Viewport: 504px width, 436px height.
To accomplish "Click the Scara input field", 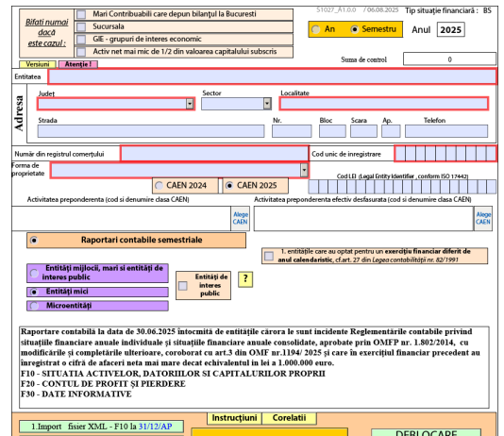I will click(x=363, y=131).
